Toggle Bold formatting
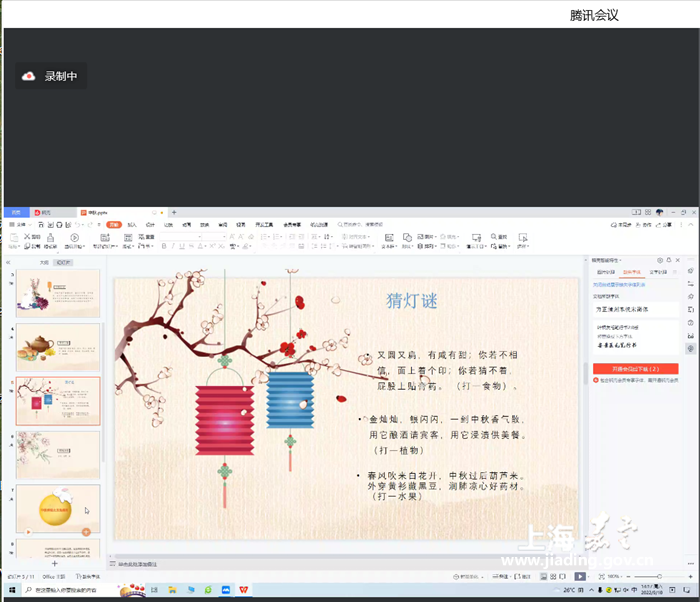The image size is (700, 602). click(x=164, y=246)
